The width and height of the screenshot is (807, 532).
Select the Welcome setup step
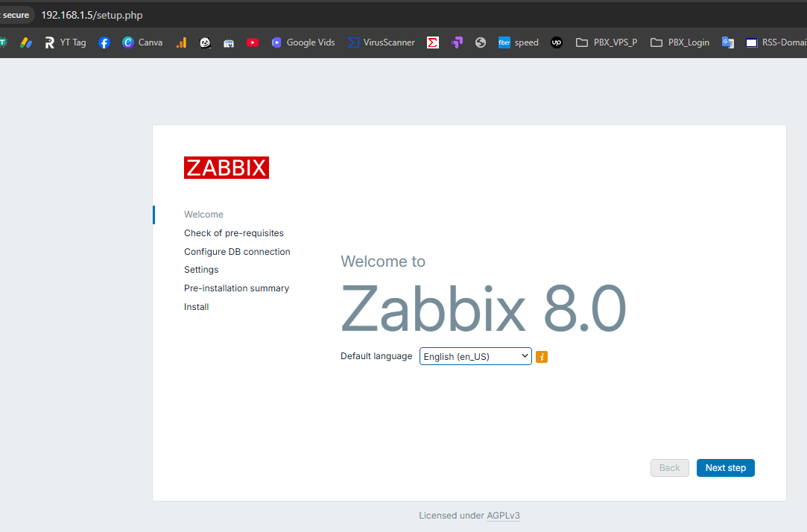click(x=204, y=215)
